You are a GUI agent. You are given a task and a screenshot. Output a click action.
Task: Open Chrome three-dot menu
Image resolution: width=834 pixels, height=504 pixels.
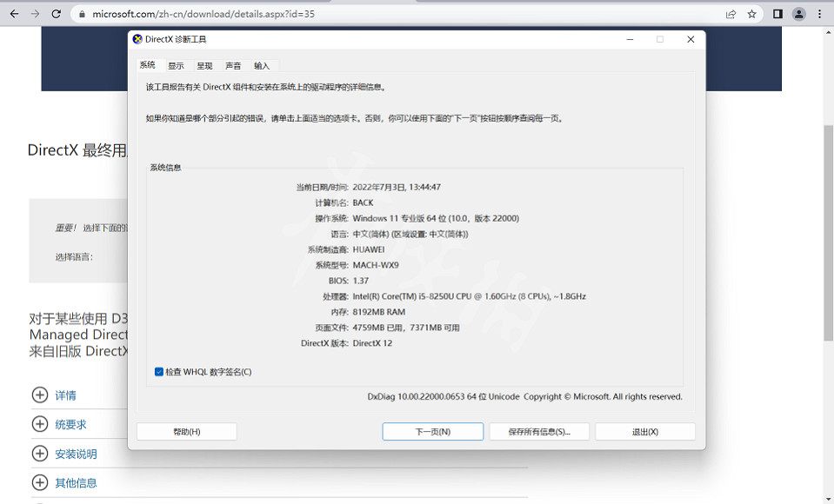point(819,14)
